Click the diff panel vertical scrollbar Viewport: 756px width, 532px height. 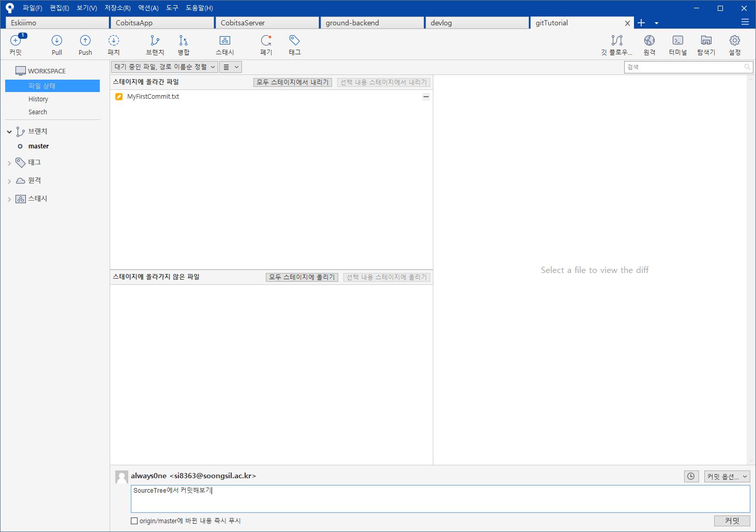(x=751, y=269)
